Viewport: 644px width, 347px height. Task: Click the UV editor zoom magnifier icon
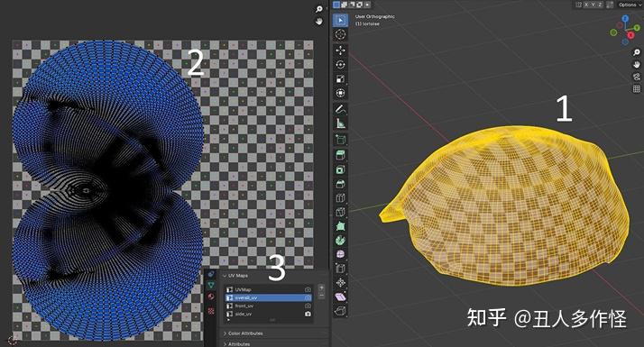(x=318, y=9)
